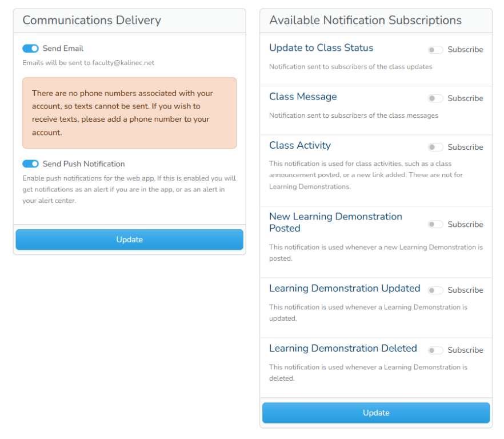This screenshot has height=439, width=504.
Task: Click Learning Demonstration Updated heading
Action: tap(345, 288)
